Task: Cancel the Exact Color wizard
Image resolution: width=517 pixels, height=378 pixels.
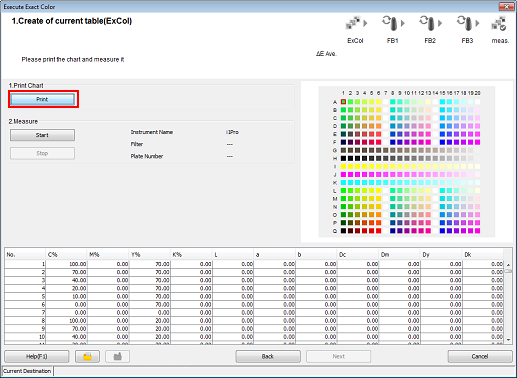Action: [480, 356]
